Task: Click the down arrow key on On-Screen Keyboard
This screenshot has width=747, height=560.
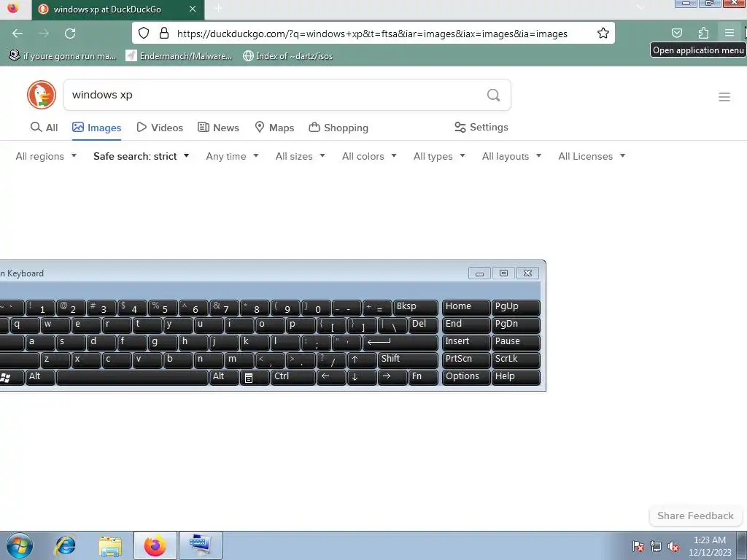Action: [x=362, y=378]
